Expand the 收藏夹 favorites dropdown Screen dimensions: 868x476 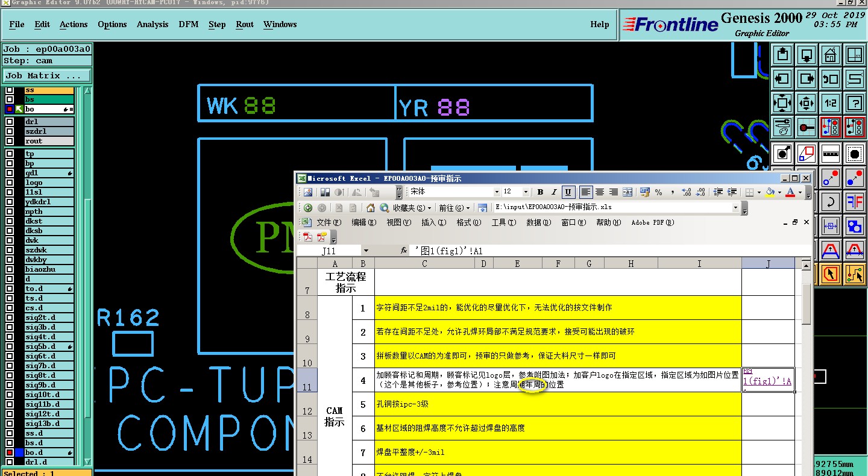click(412, 208)
